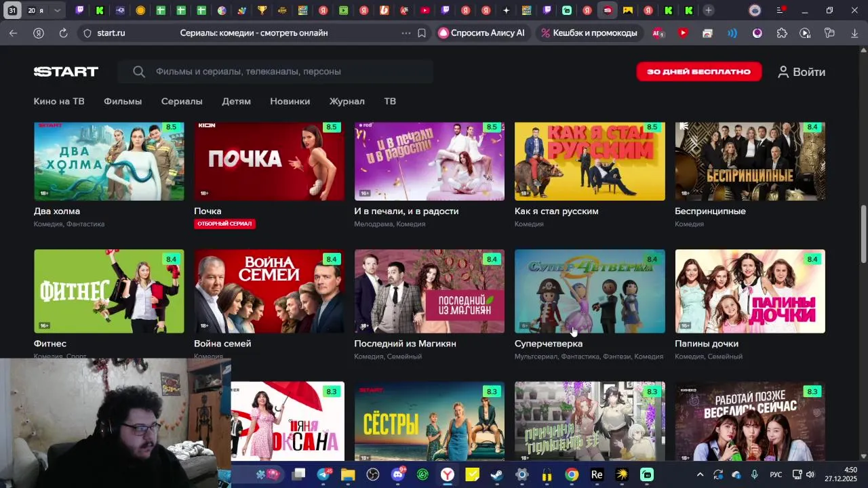Open Работай позже веселись сейчас poster
This screenshot has width=868, height=488.
coord(750,422)
